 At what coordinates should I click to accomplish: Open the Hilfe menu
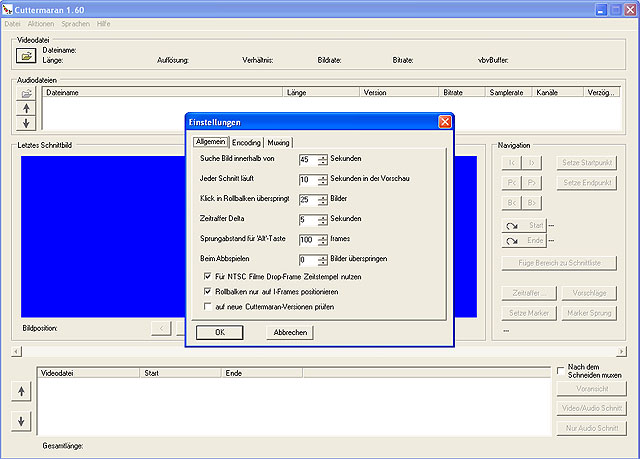104,24
